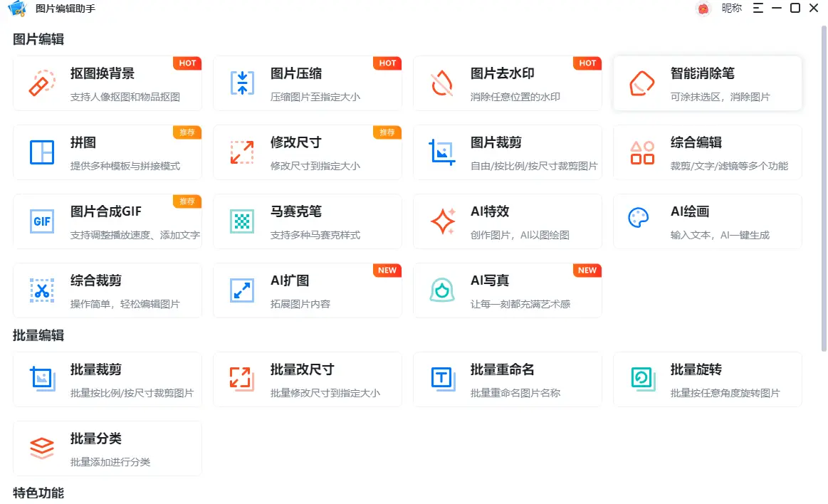The height and width of the screenshot is (504, 828).
Task: Launch 智能消除笔 title text
Action: 702,73
